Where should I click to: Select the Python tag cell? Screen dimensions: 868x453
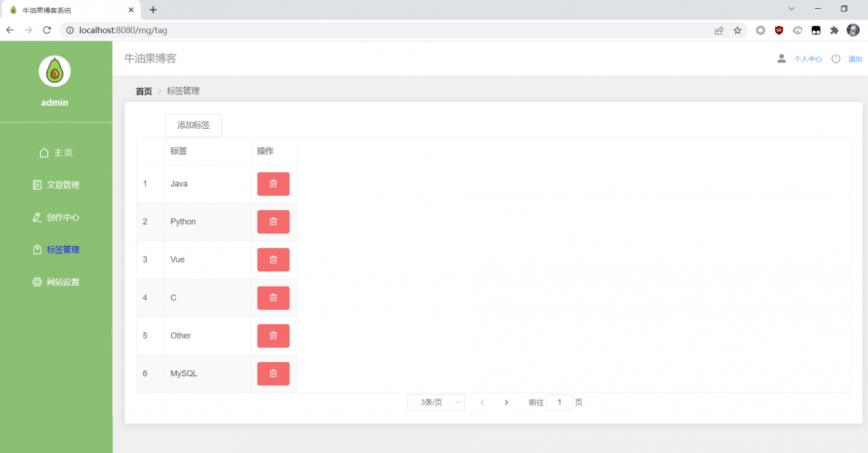208,222
